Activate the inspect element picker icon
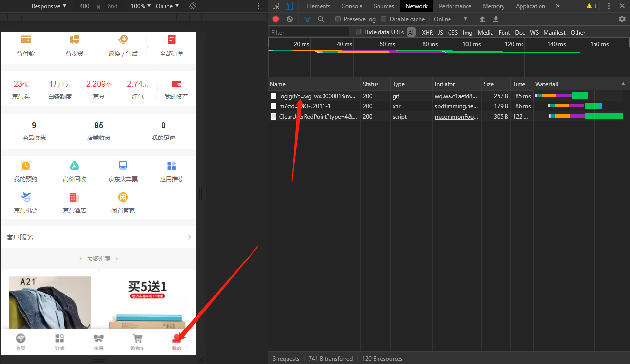 276,6
